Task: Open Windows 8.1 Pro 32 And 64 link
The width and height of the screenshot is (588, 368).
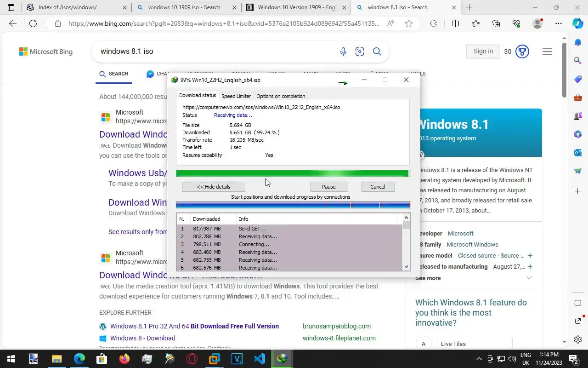Action: (194, 326)
